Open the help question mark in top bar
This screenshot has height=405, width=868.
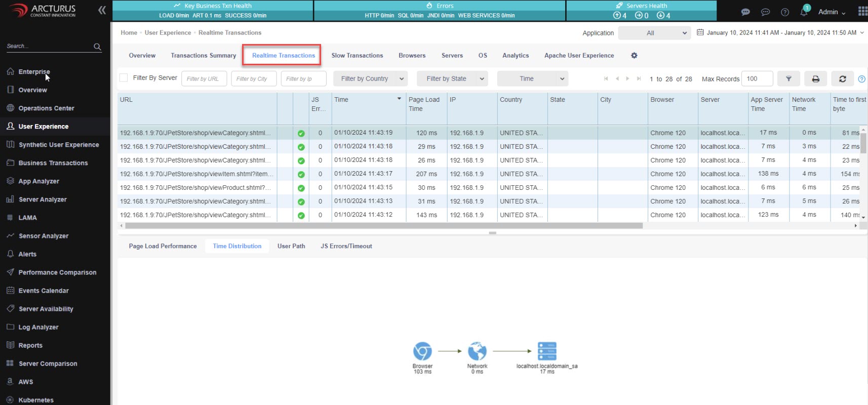click(x=785, y=12)
